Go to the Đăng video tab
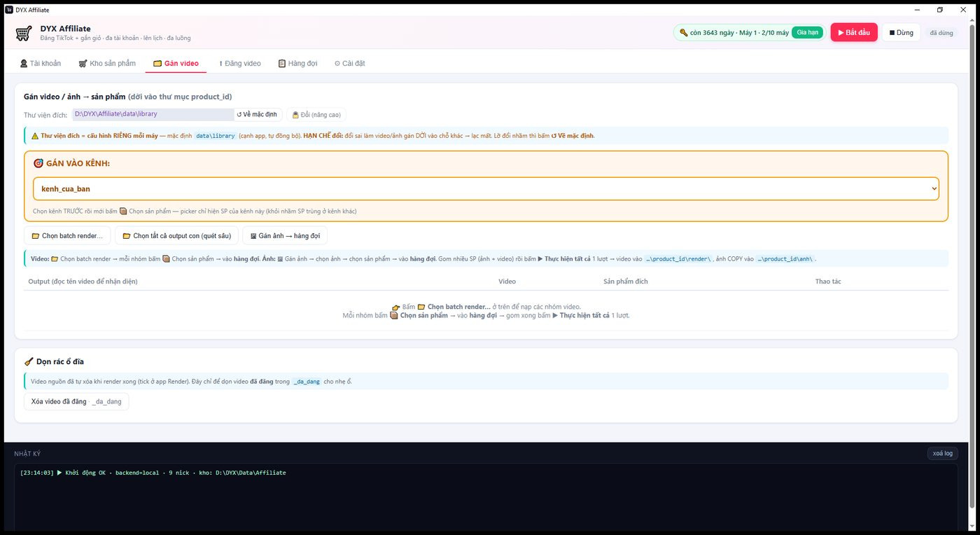 click(239, 63)
